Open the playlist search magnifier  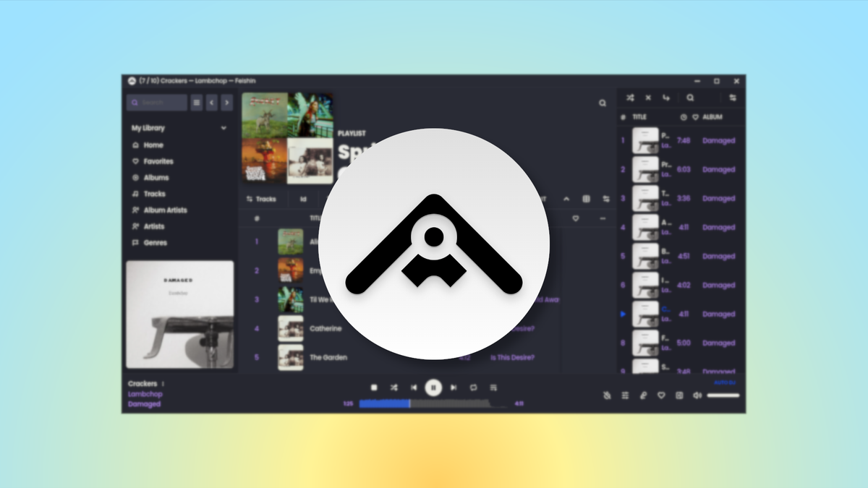click(x=603, y=102)
